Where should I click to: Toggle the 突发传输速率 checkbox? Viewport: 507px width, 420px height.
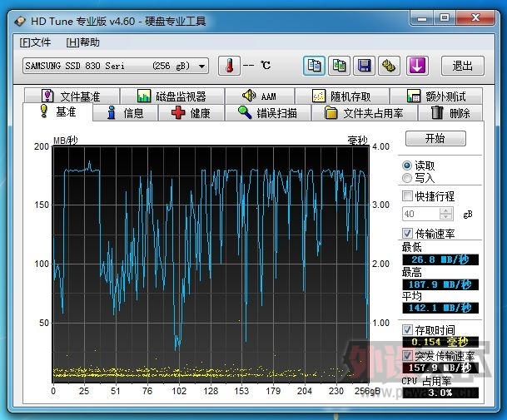(x=407, y=355)
